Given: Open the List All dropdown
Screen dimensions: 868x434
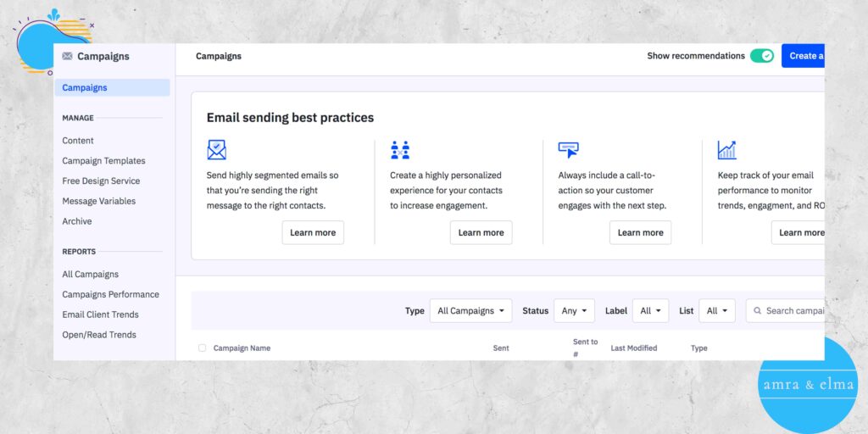Looking at the screenshot, I should click(717, 310).
